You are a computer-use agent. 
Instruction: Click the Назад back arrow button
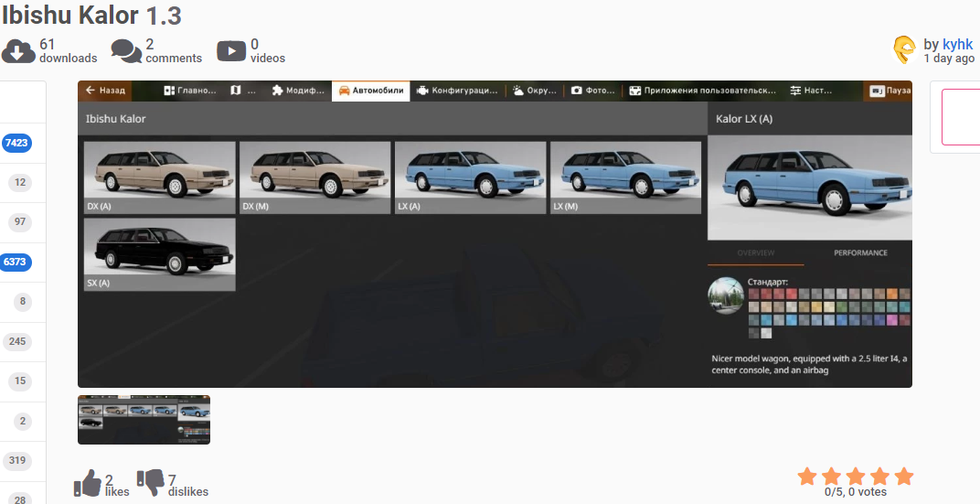pyautogui.click(x=105, y=91)
